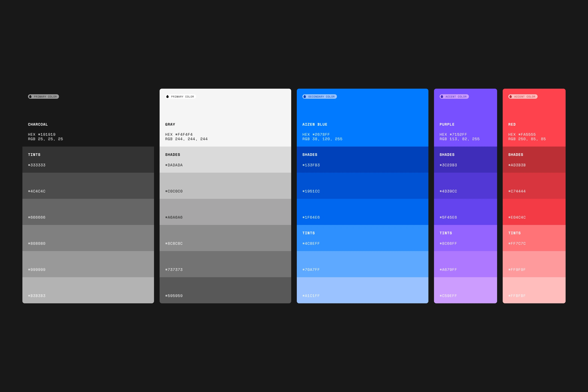The image size is (588, 392).
Task: Click the Purple color name heading
Action: pos(447,125)
